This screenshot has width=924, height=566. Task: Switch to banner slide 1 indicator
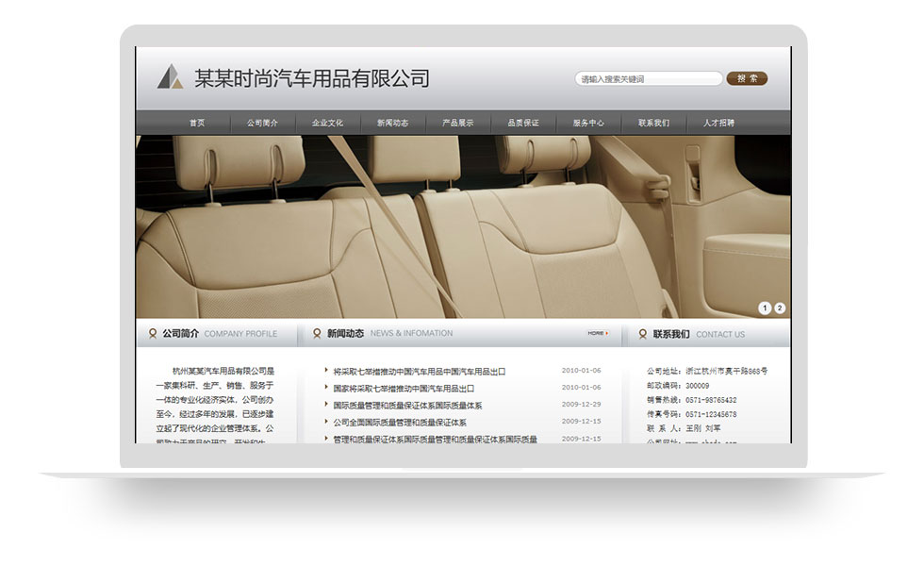pos(765,308)
